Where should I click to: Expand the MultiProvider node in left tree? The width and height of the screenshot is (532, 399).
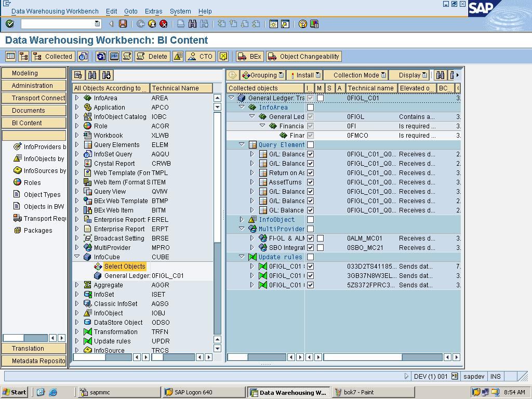pyautogui.click(x=77, y=247)
